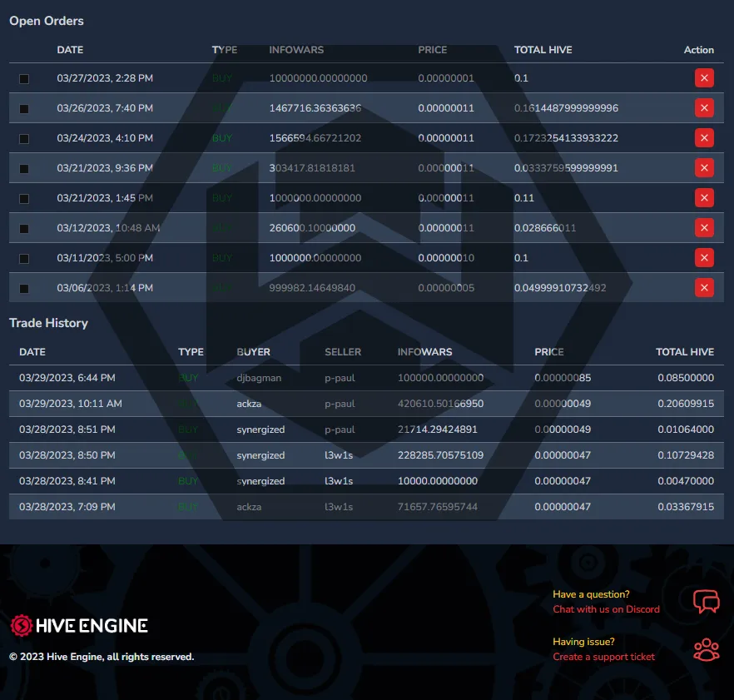Cancel the 03/26/2023, 7:40 PM open order

click(704, 108)
